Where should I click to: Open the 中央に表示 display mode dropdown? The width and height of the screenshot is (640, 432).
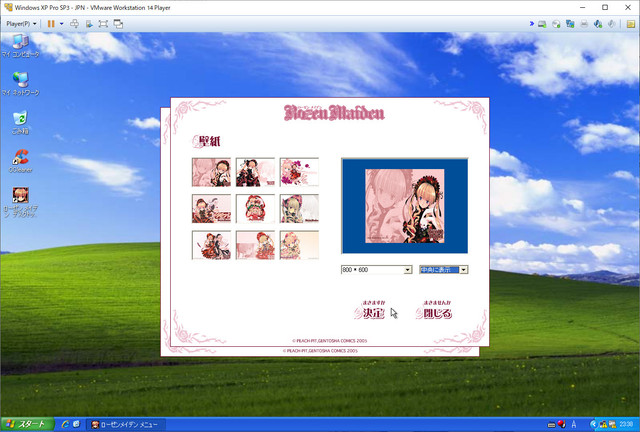tap(444, 270)
